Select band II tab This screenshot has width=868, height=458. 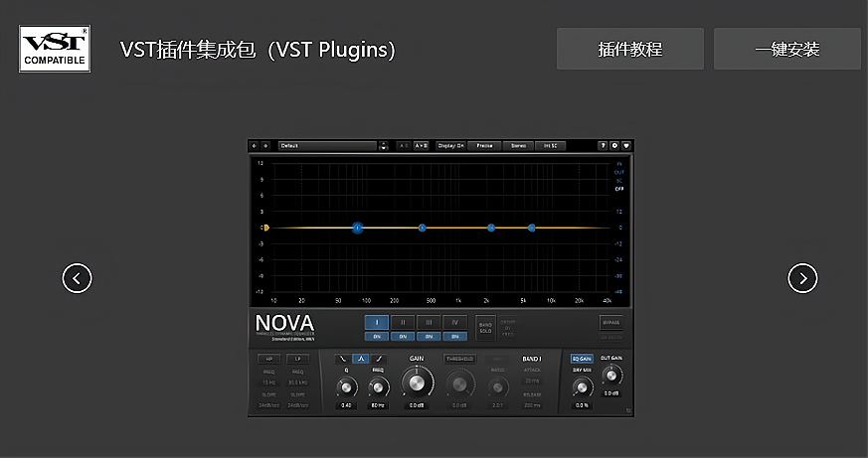click(402, 322)
